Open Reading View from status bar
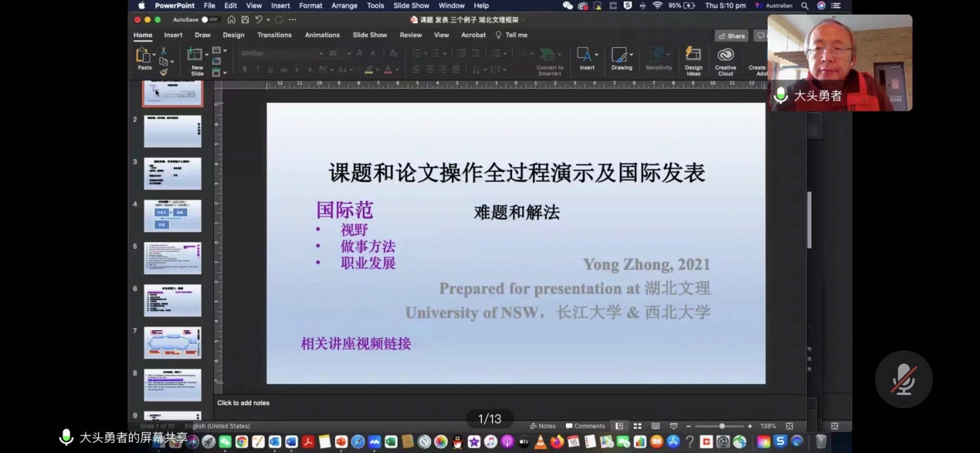Image resolution: width=980 pixels, height=453 pixels. point(656,426)
